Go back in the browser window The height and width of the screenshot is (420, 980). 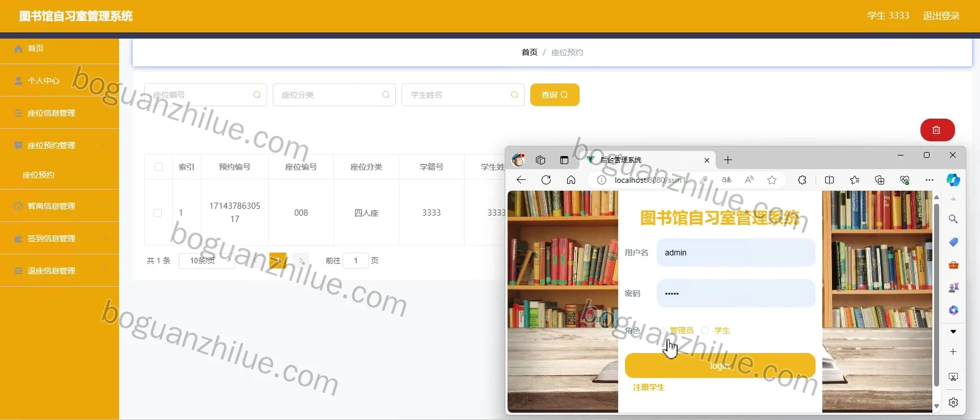tap(521, 180)
